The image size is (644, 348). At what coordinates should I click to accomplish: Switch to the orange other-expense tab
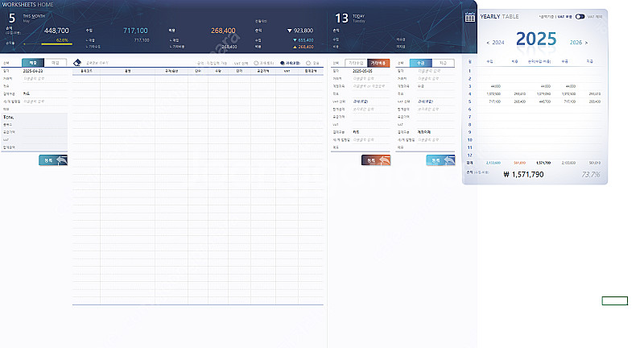coord(378,63)
